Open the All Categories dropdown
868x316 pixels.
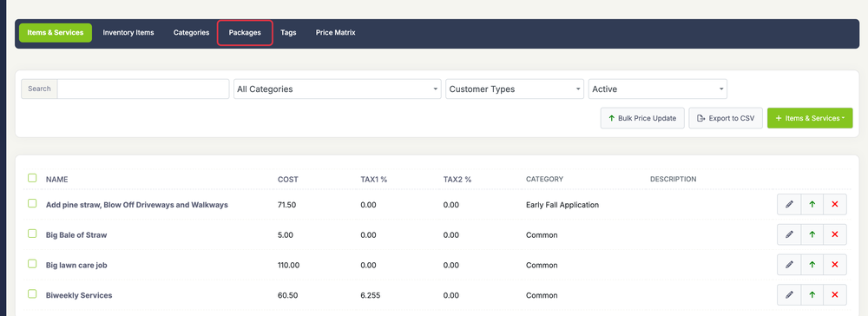(x=337, y=89)
